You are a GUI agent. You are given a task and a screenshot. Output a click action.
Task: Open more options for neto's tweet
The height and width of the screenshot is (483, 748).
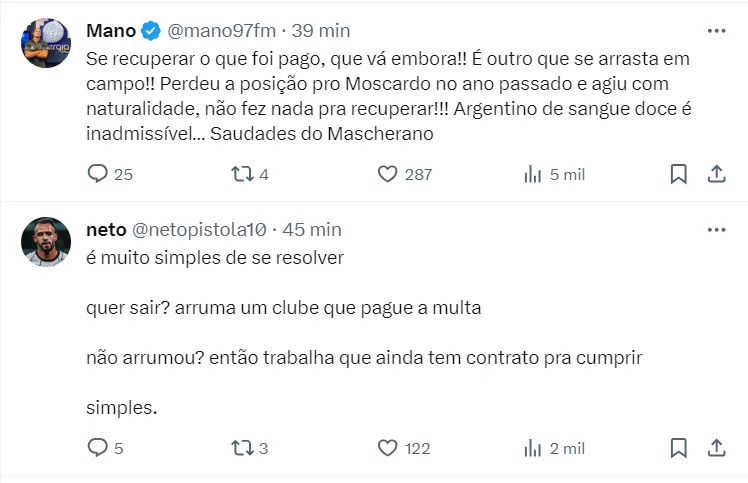[x=716, y=229]
